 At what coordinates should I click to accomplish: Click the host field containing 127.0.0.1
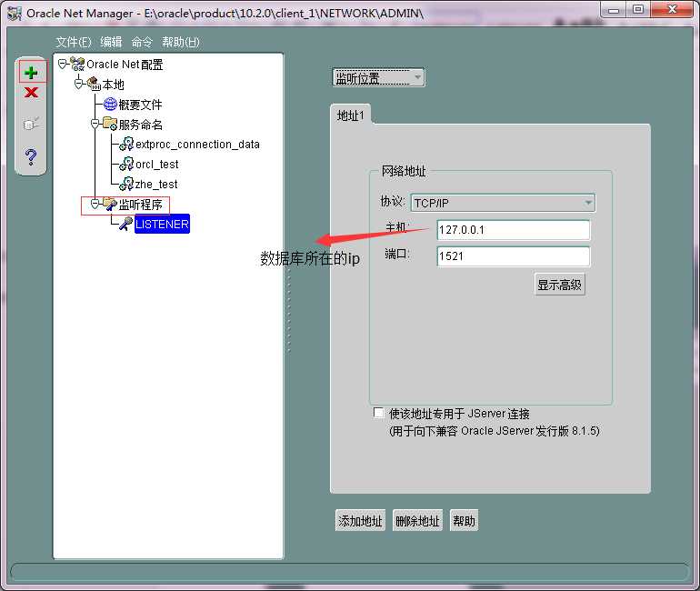tap(514, 230)
